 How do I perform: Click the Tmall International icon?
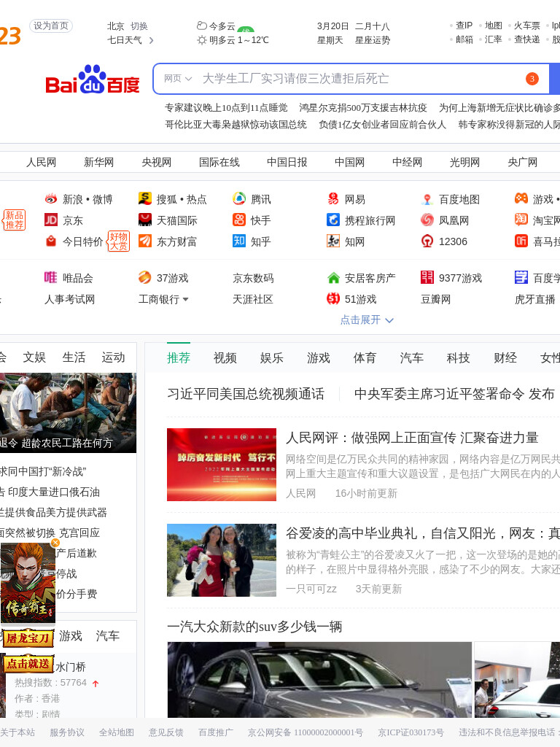click(x=145, y=220)
